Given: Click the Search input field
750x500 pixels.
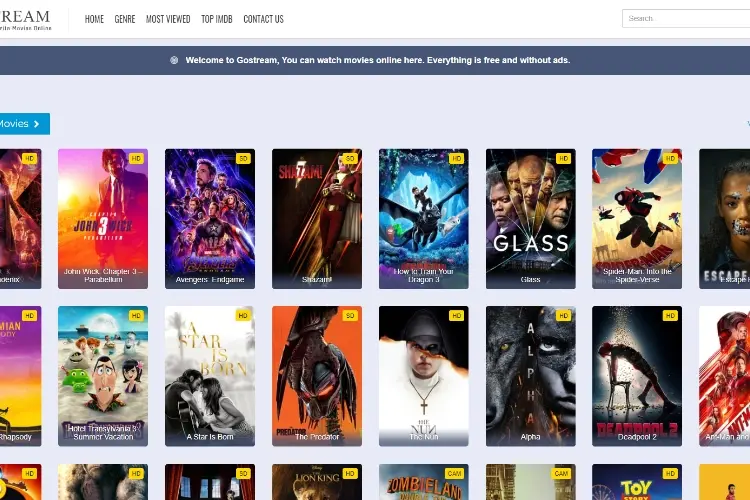Looking at the screenshot, I should 686,18.
